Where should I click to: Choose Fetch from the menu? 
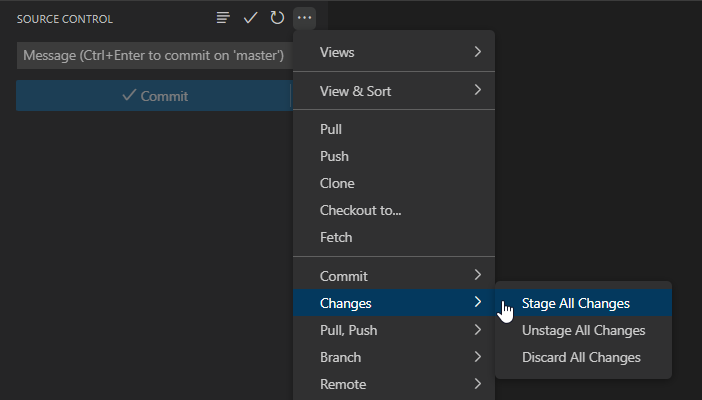click(336, 237)
